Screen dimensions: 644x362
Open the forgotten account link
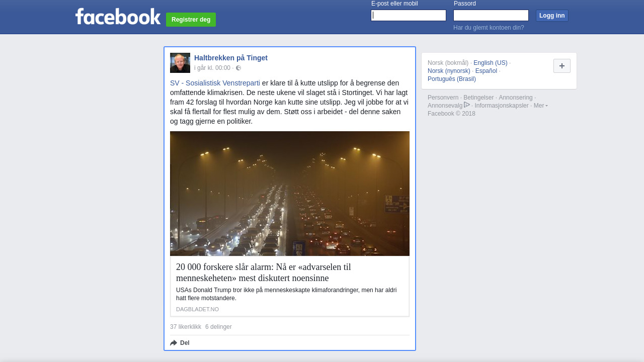[488, 28]
